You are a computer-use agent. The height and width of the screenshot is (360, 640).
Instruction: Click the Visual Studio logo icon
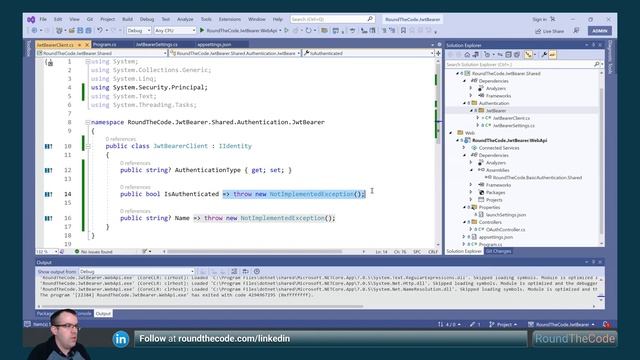31,20
